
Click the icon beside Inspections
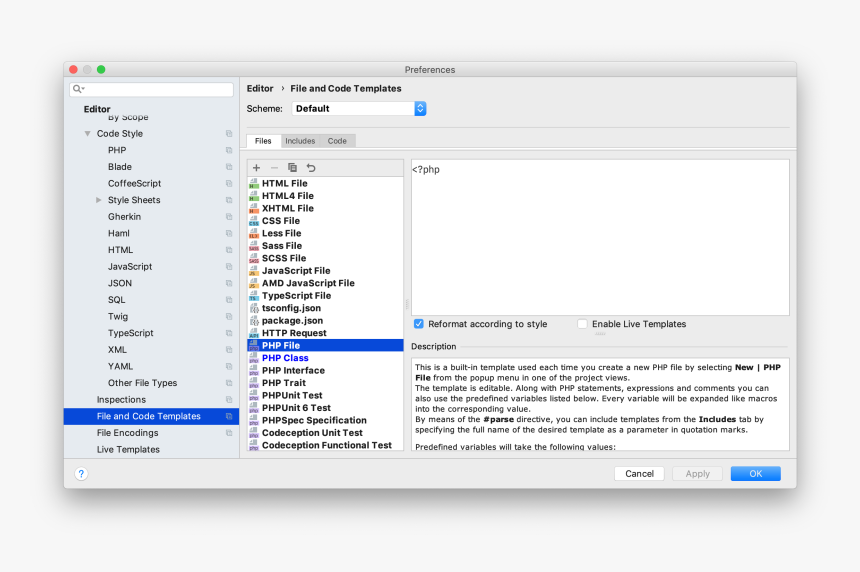pyautogui.click(x=229, y=400)
